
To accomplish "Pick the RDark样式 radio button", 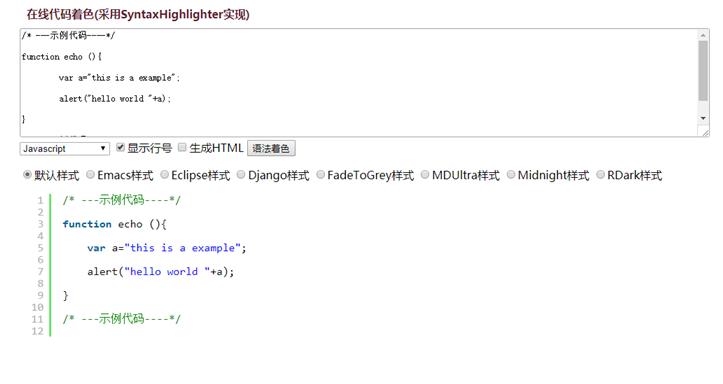I will click(x=600, y=175).
